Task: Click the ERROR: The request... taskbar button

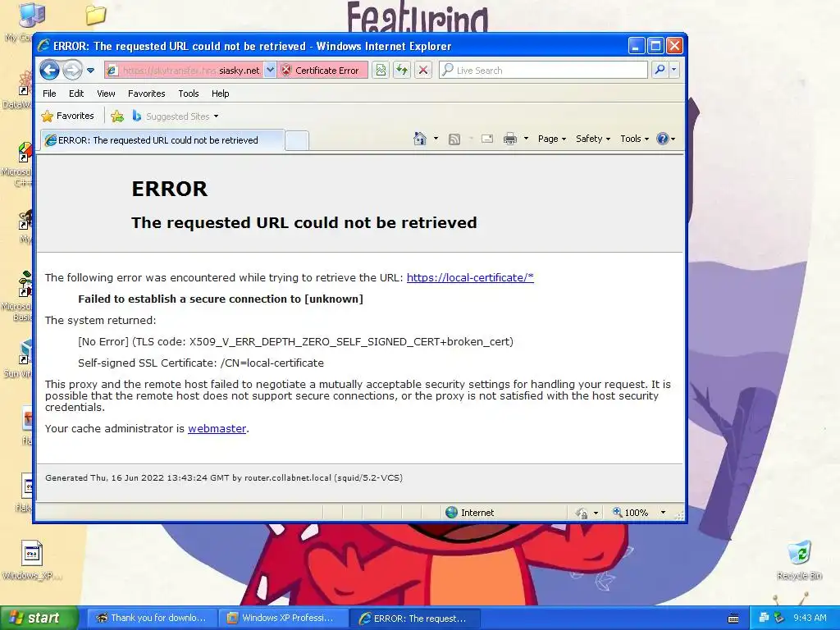Action: point(414,619)
